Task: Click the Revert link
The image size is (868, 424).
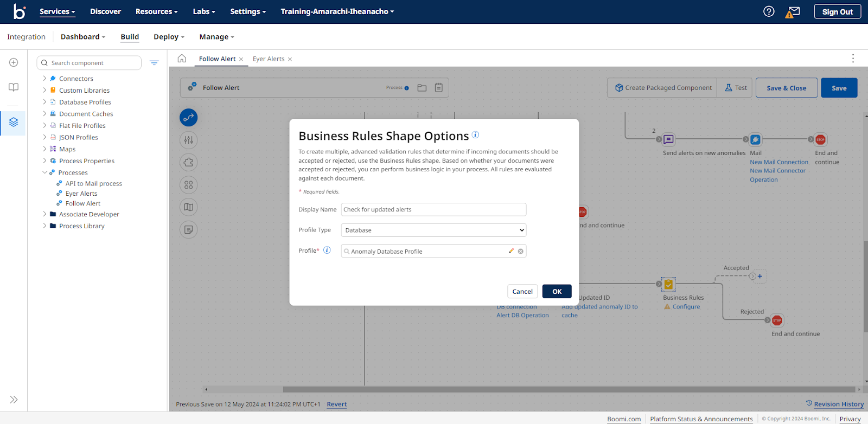Action: click(x=337, y=404)
